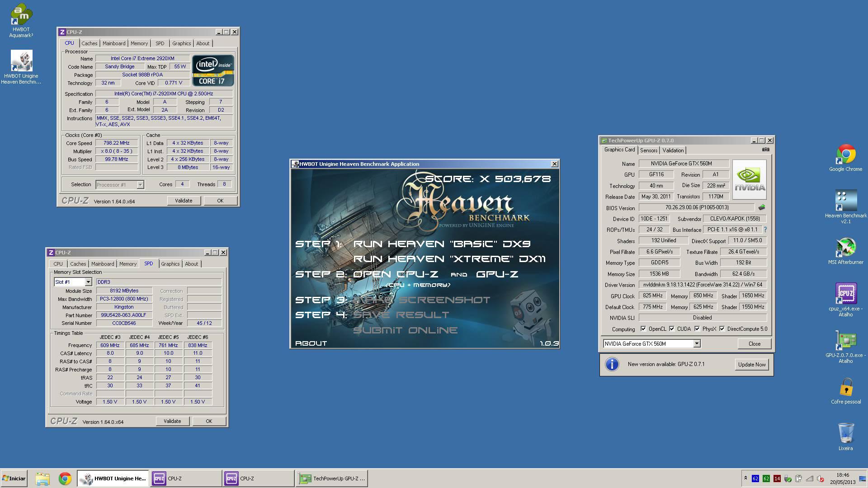868x488 pixels.
Task: Switch to Mainboard tab in top CPU-Z
Action: tap(114, 43)
